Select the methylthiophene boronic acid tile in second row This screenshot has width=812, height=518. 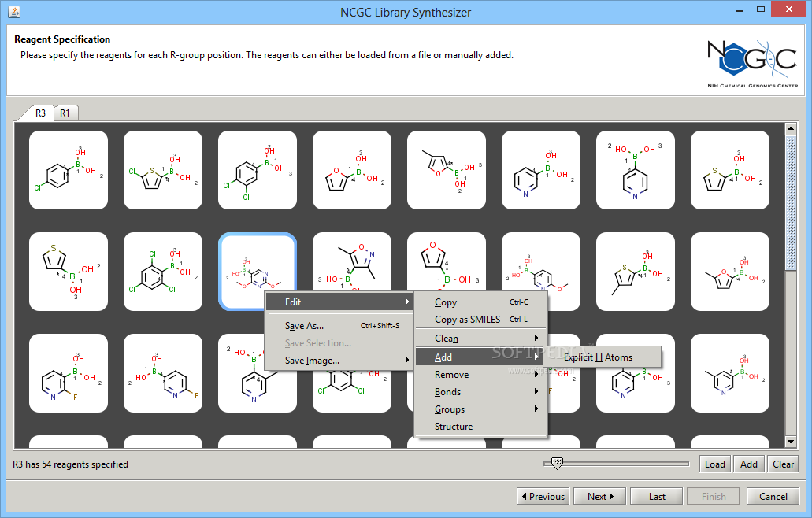coord(636,272)
